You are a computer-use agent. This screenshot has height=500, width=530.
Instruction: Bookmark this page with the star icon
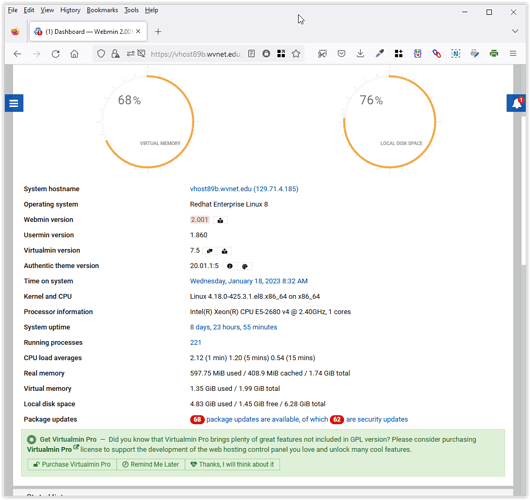point(296,53)
